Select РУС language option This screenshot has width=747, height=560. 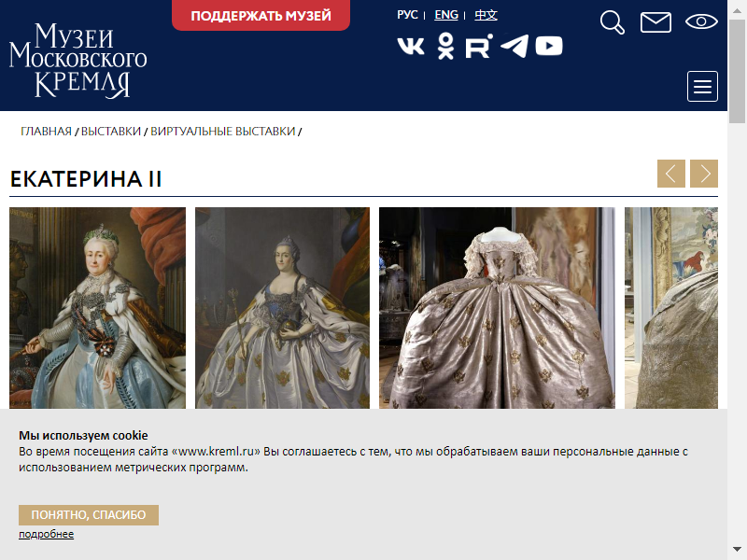pyautogui.click(x=407, y=15)
